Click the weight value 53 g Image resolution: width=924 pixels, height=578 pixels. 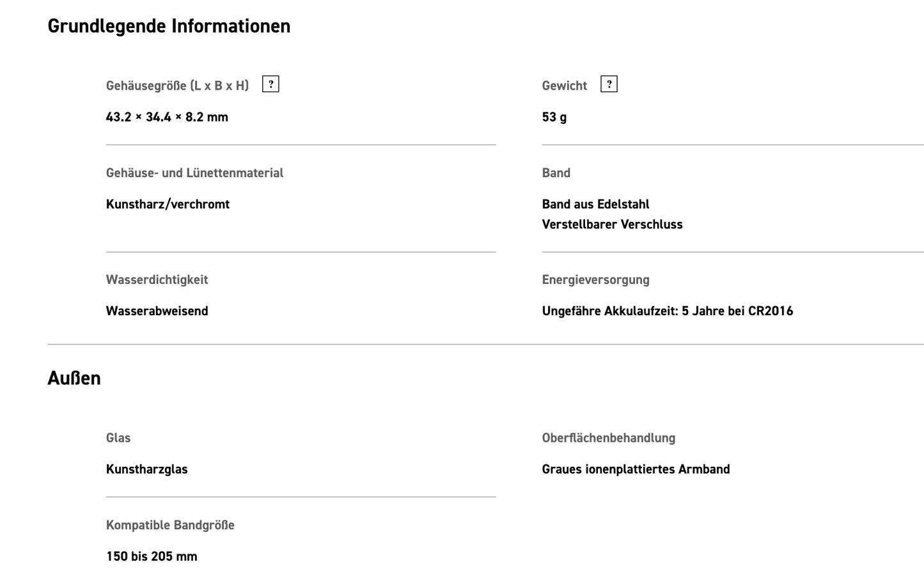pos(554,117)
